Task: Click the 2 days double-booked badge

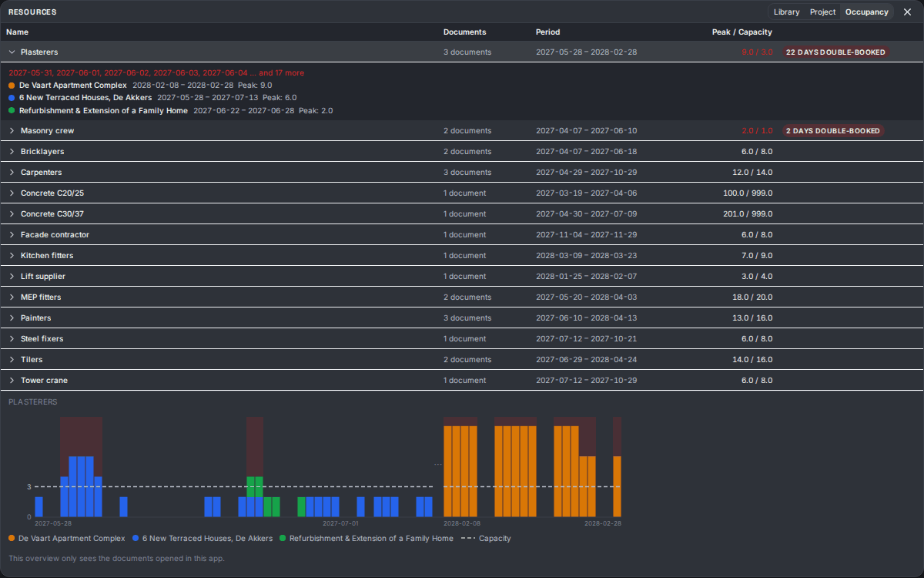Action: [x=833, y=131]
